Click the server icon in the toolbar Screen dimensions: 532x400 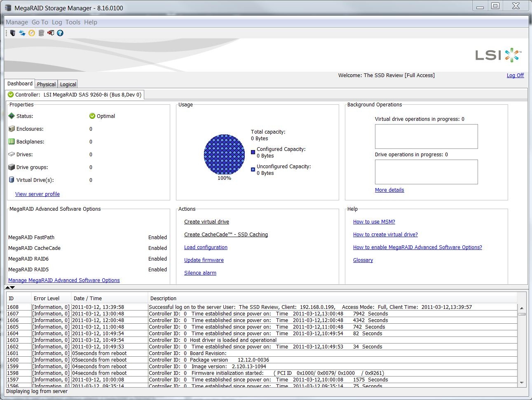(13, 33)
